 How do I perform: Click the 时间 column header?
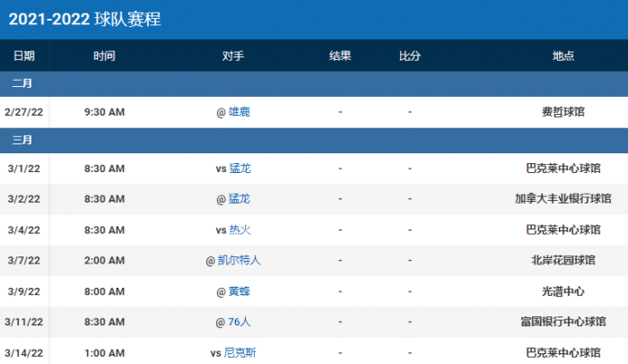104,56
